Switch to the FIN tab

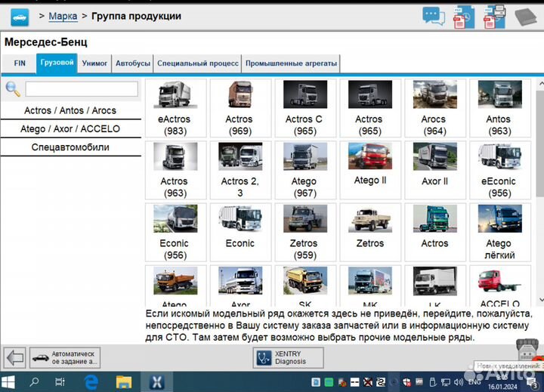20,63
